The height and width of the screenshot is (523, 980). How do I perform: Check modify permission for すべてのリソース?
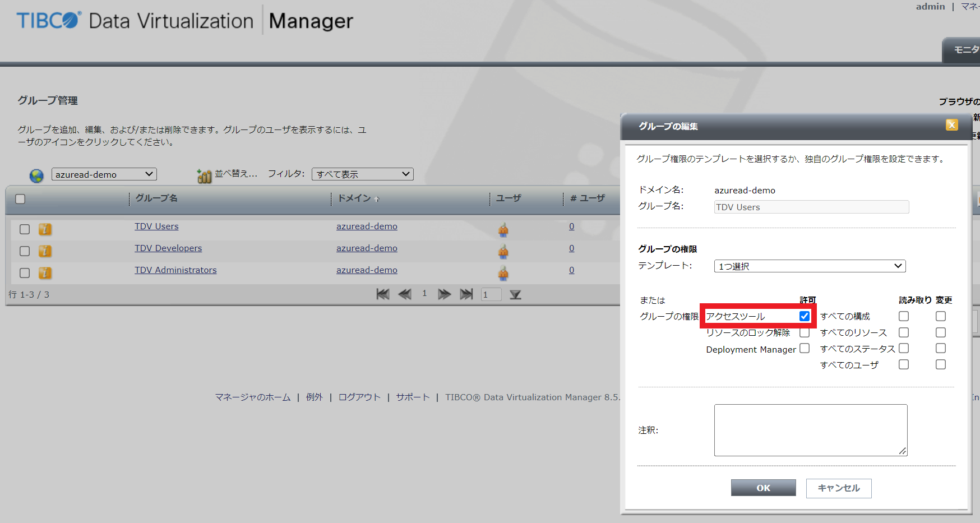coord(941,332)
